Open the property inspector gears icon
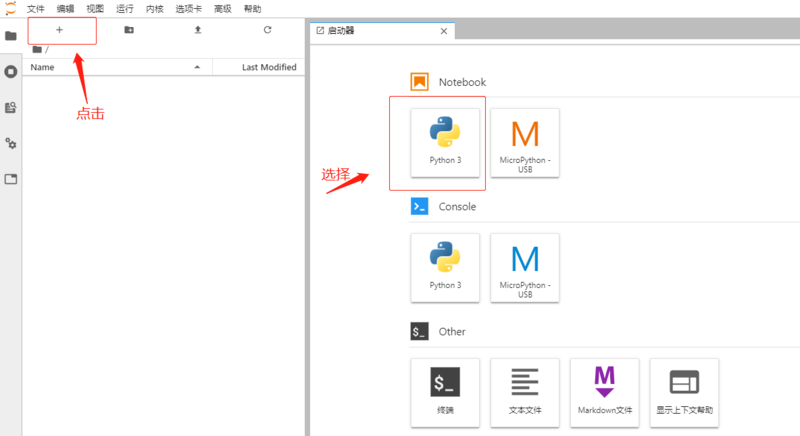 coord(11,143)
